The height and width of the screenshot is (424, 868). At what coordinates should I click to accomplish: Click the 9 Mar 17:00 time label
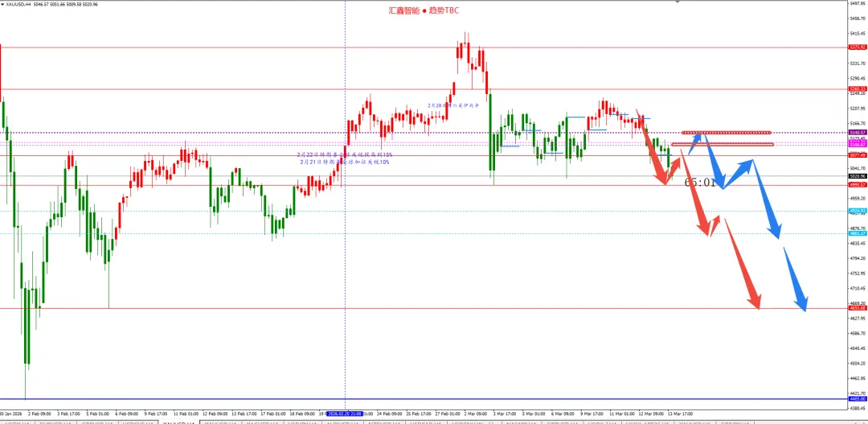coord(593,414)
